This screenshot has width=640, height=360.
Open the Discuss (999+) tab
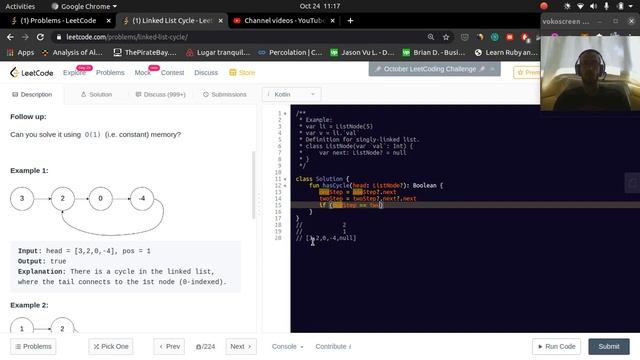tap(160, 95)
